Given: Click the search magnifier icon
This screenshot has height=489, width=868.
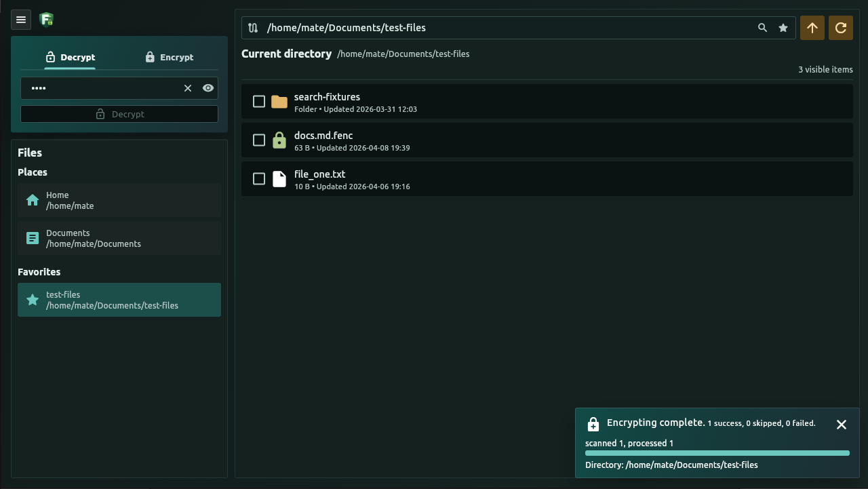Looking at the screenshot, I should (x=763, y=28).
